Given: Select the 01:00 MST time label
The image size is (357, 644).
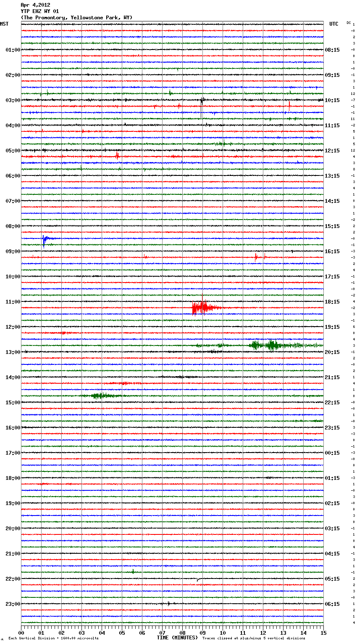Looking at the screenshot, I should click(13, 50).
